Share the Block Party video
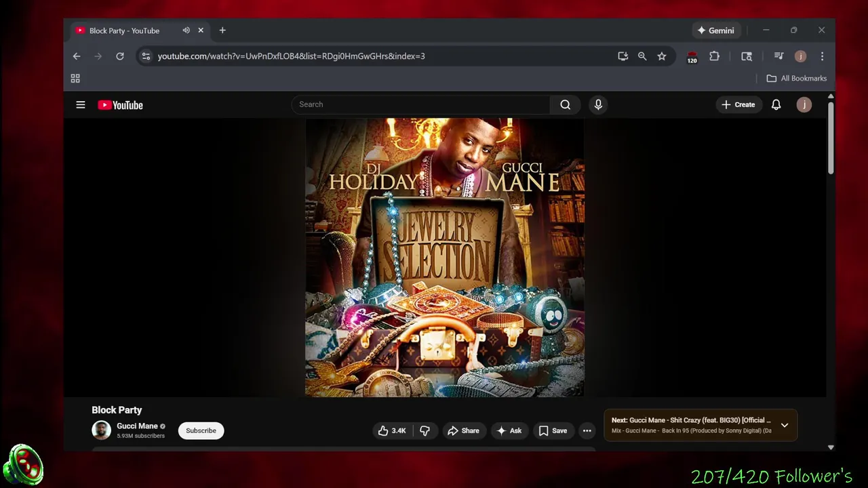 point(464,430)
